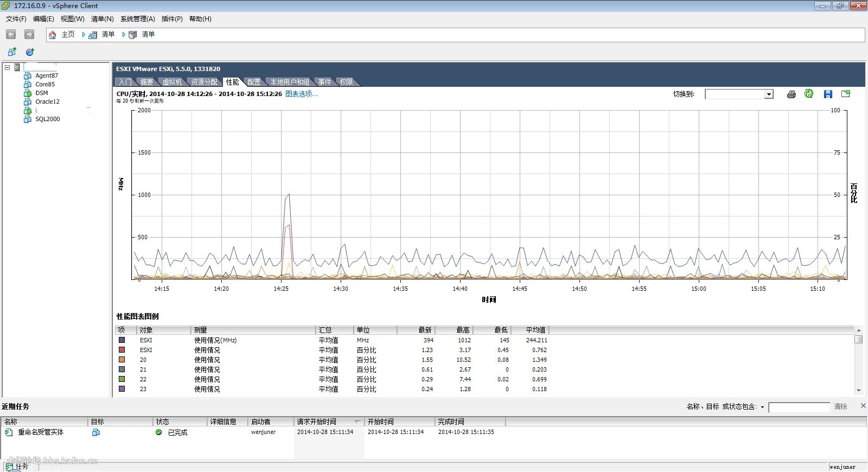The height and width of the screenshot is (472, 868).
Task: Open the 视图(W) menu
Action: click(x=72, y=19)
